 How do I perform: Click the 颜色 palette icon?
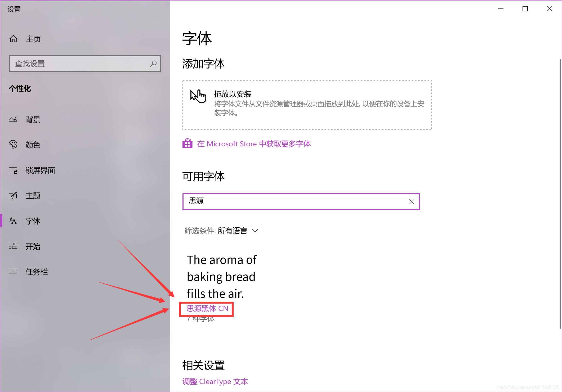point(13,145)
